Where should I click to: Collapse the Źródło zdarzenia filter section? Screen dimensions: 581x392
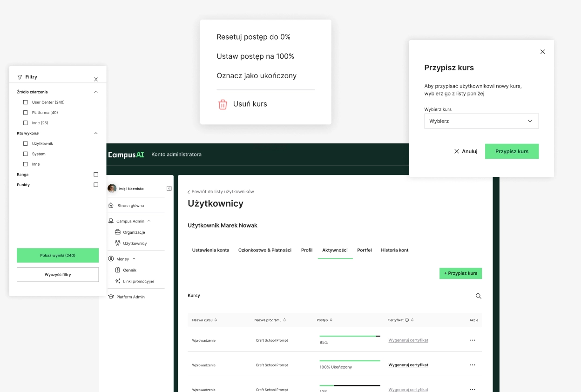click(96, 92)
